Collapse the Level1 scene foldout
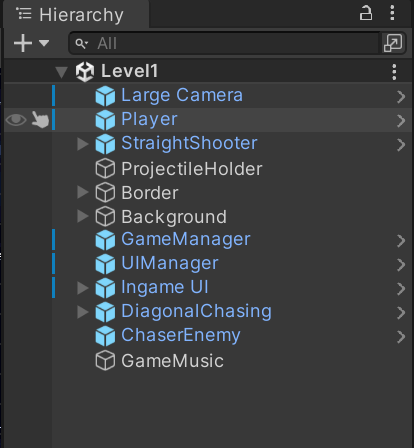This screenshot has height=448, width=414. point(61,72)
